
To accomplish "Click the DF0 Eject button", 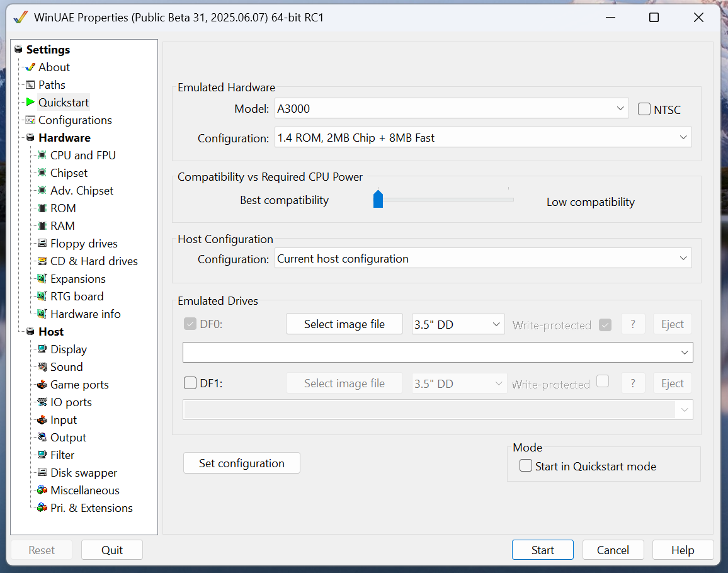I will coord(673,324).
